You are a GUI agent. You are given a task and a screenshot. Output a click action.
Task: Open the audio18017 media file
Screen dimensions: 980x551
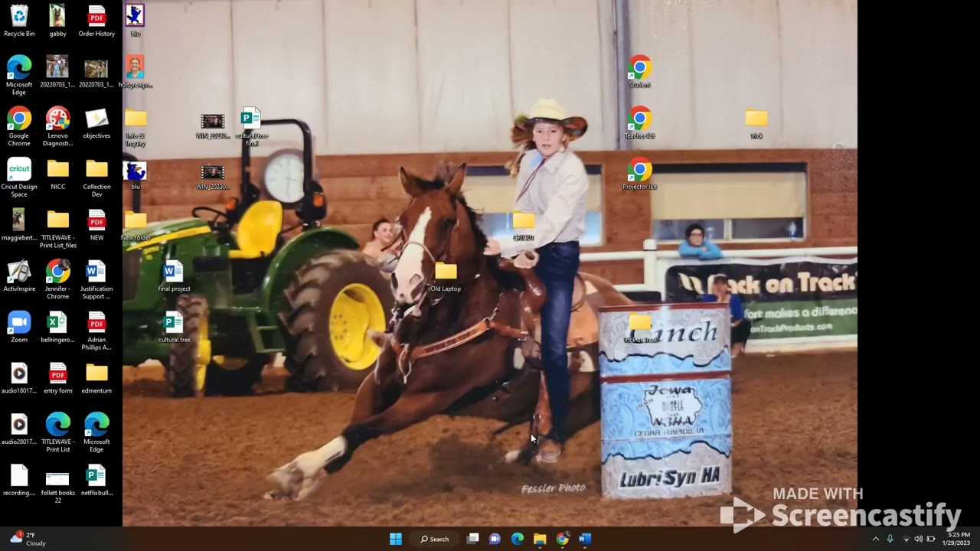pyautogui.click(x=19, y=377)
